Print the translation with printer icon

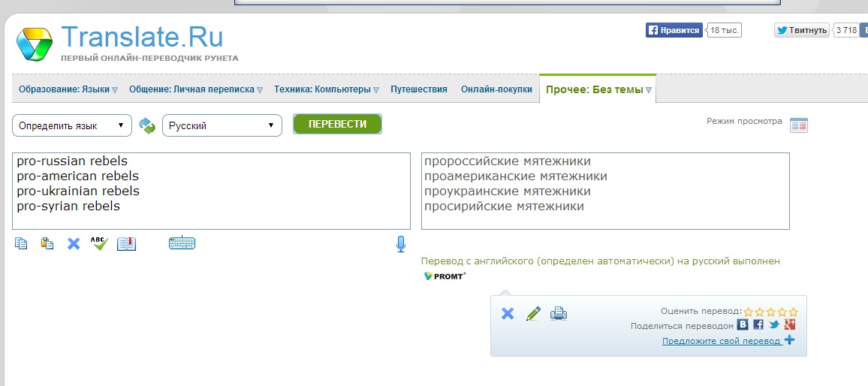coord(559,314)
